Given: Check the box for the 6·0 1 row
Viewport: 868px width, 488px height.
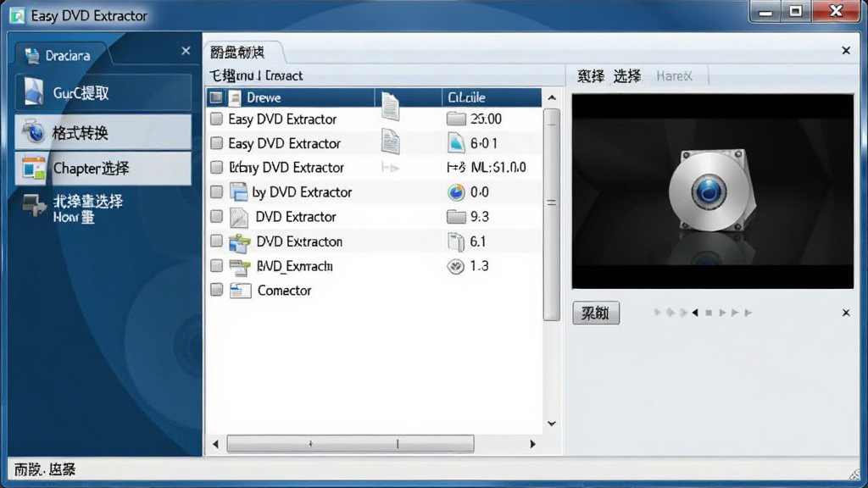Looking at the screenshot, I should click(x=216, y=143).
